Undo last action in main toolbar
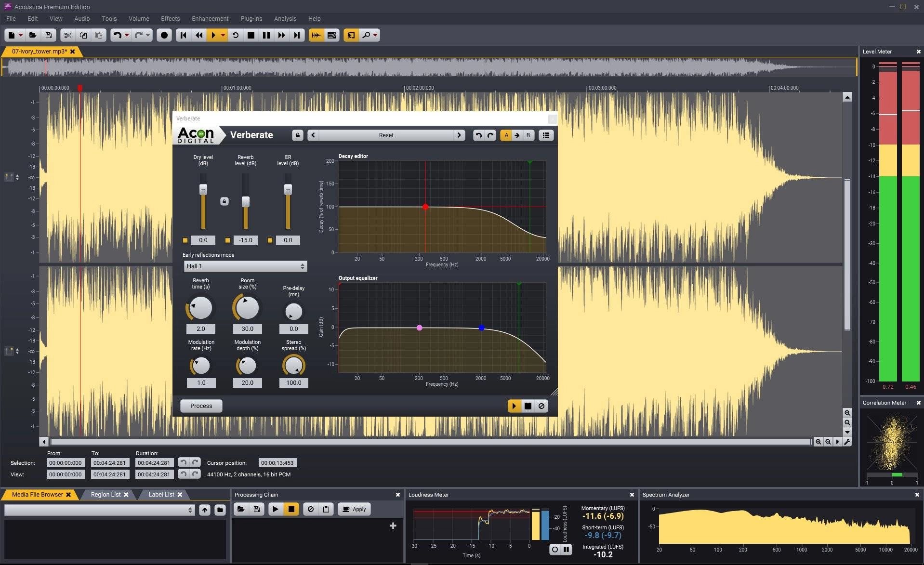The image size is (924, 565). (117, 35)
